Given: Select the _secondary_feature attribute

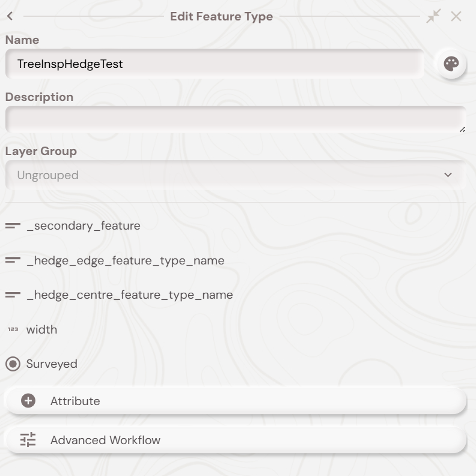Looking at the screenshot, I should pos(84,226).
